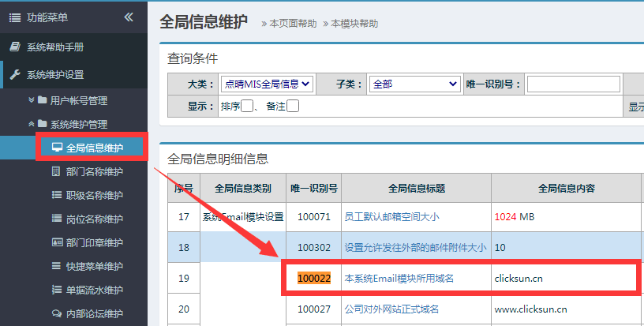Click the 部门名称维护 building icon
The height and width of the screenshot is (326, 644).
[56, 171]
